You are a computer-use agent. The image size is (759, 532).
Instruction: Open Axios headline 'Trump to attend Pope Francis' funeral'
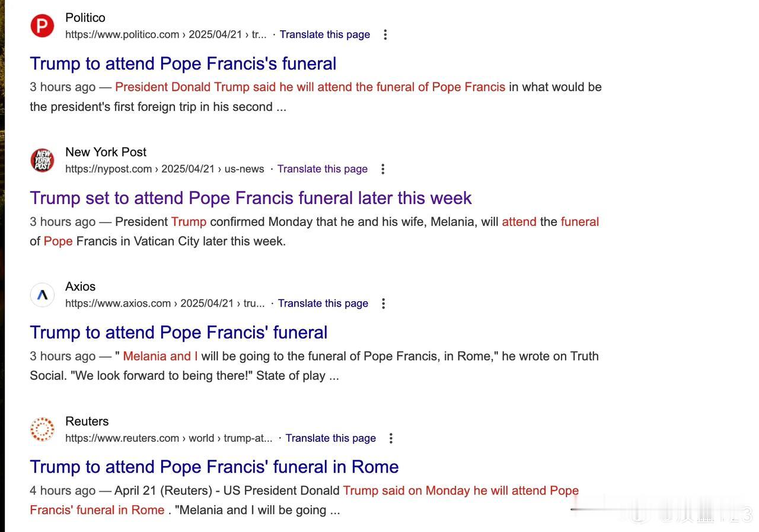(178, 332)
